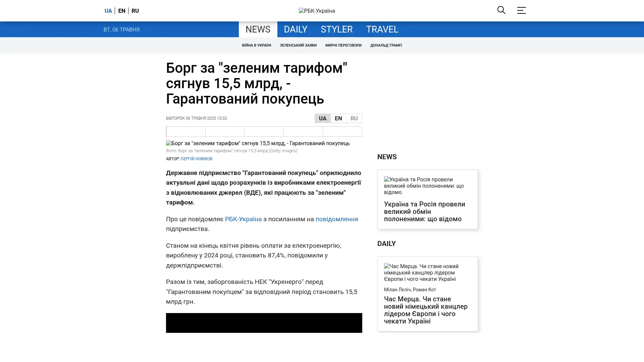644x362 pixels.
Task: Click the first blank share button
Action: (185, 131)
